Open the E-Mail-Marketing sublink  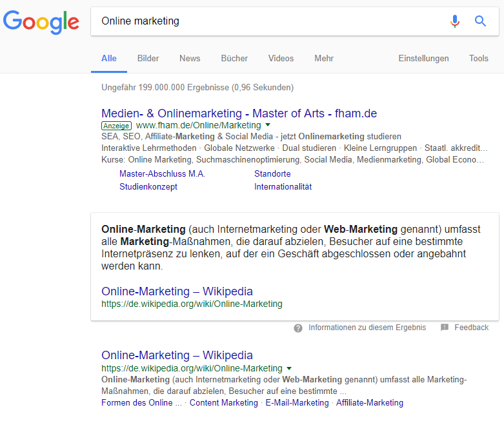click(297, 402)
